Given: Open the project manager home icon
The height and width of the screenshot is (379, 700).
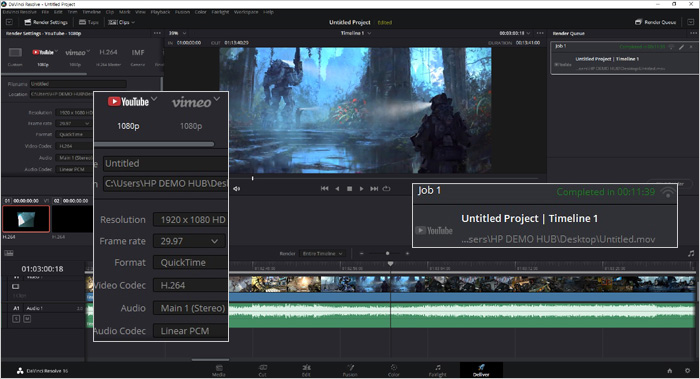Looking at the screenshot, I should 670,371.
